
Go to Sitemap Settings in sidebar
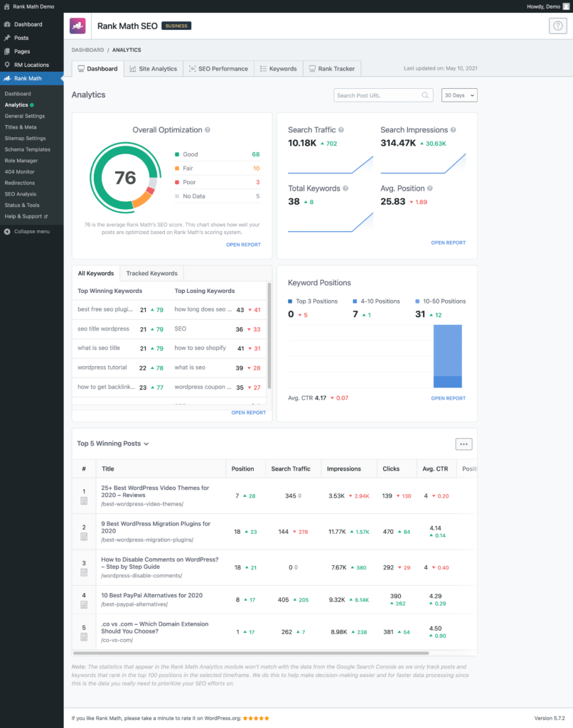click(x=25, y=139)
